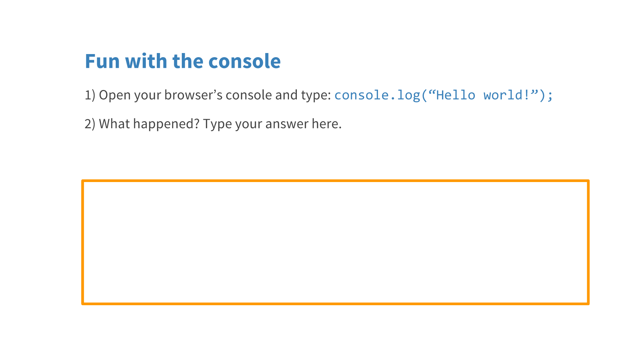Click the word 'console' in the title
This screenshot has height=362, width=644.
click(x=244, y=61)
